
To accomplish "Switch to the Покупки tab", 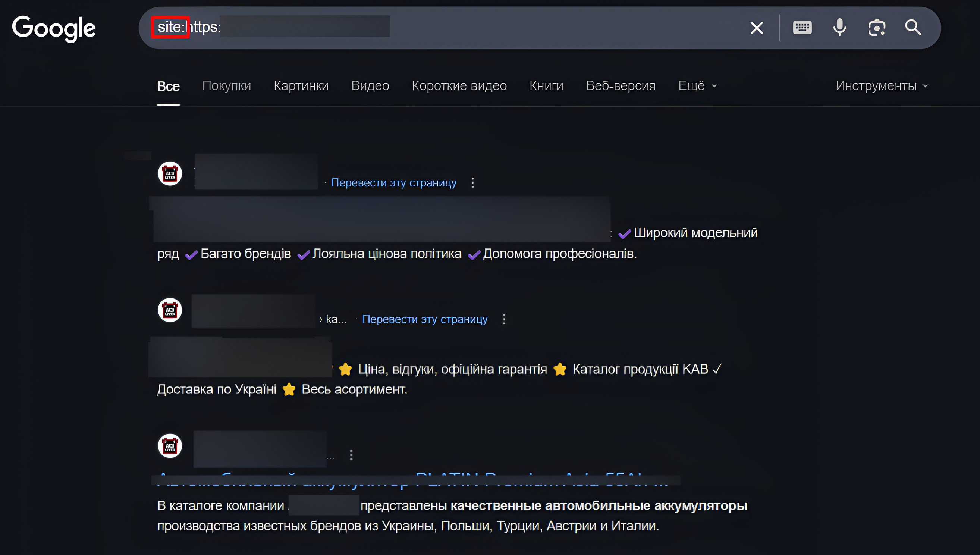I will [x=226, y=86].
